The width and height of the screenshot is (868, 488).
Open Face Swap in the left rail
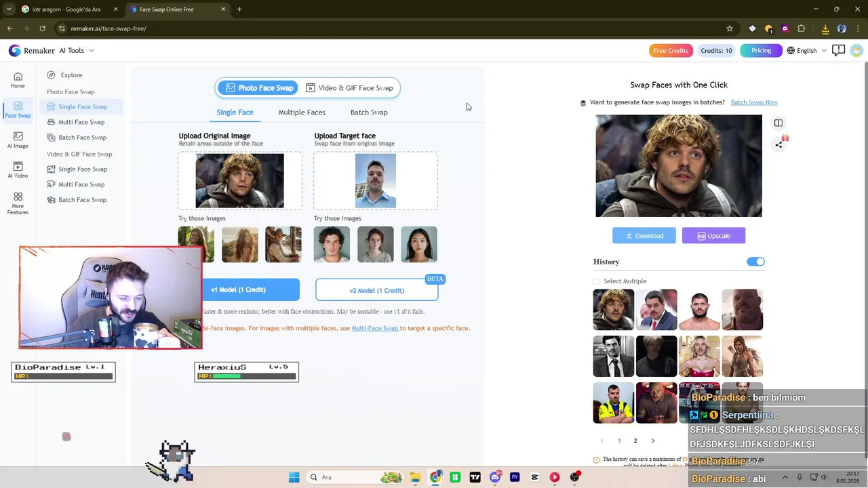pos(18,110)
